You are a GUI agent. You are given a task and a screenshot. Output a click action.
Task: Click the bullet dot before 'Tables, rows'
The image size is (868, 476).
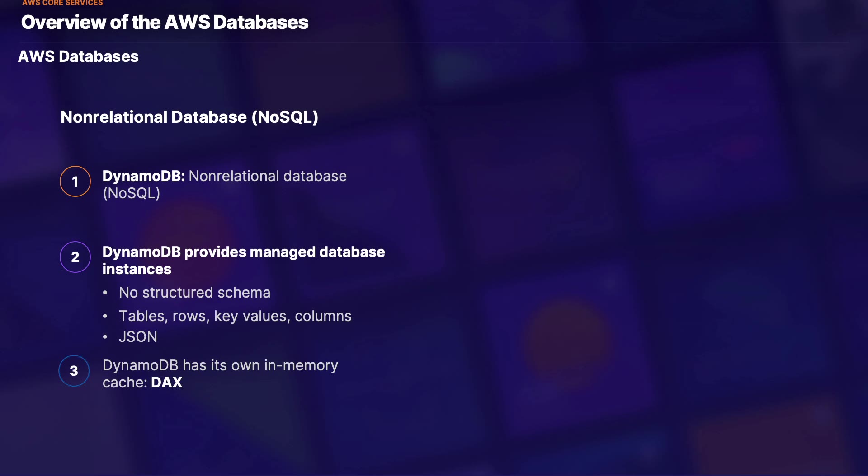tap(105, 316)
